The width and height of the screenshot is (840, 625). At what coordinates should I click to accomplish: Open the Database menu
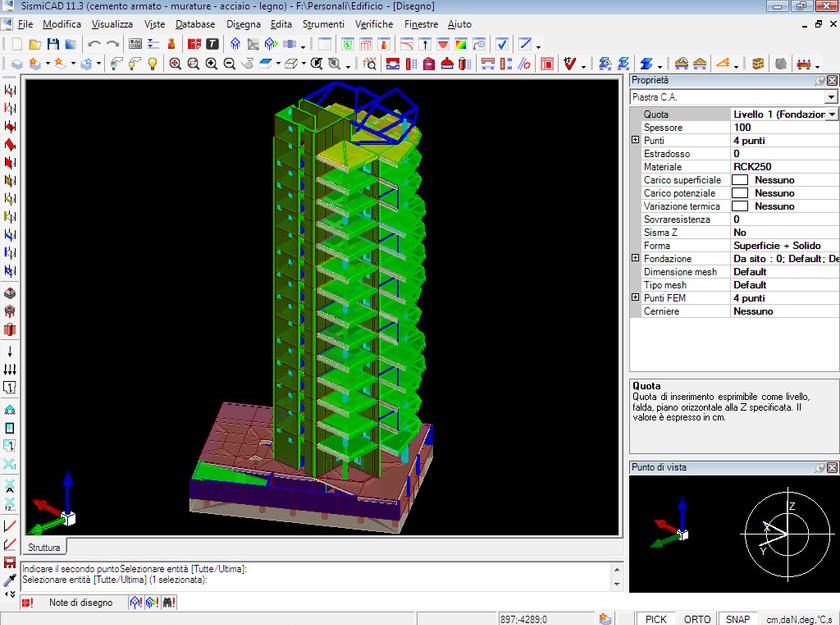click(x=196, y=24)
